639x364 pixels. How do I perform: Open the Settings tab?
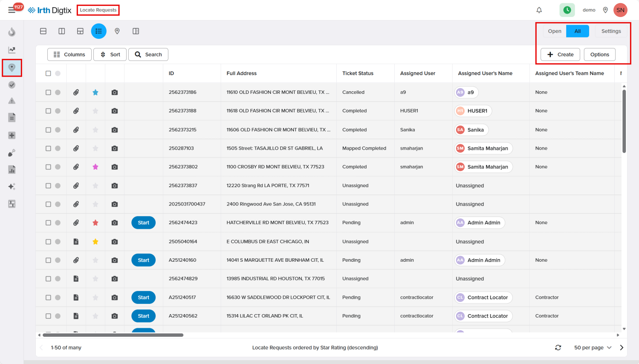tap(611, 31)
